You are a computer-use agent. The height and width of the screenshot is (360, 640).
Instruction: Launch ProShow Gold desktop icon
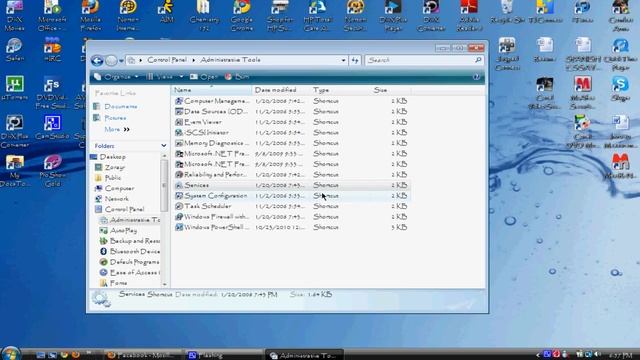click(53, 171)
